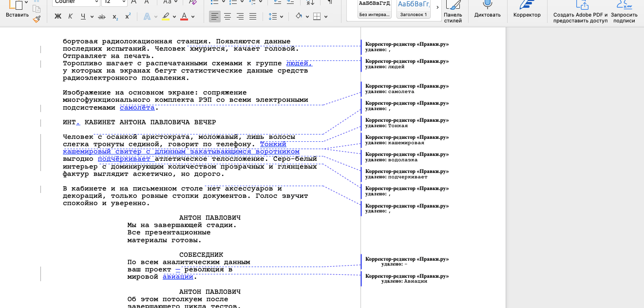The image size is (644, 308).
Task: Click Запросить подписи signature icon
Action: [x=624, y=12]
